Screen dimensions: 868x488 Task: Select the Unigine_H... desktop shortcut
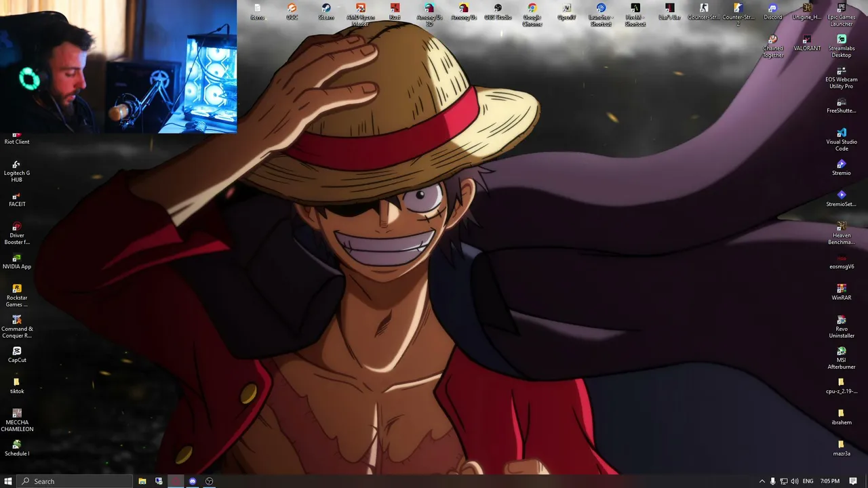tap(807, 12)
